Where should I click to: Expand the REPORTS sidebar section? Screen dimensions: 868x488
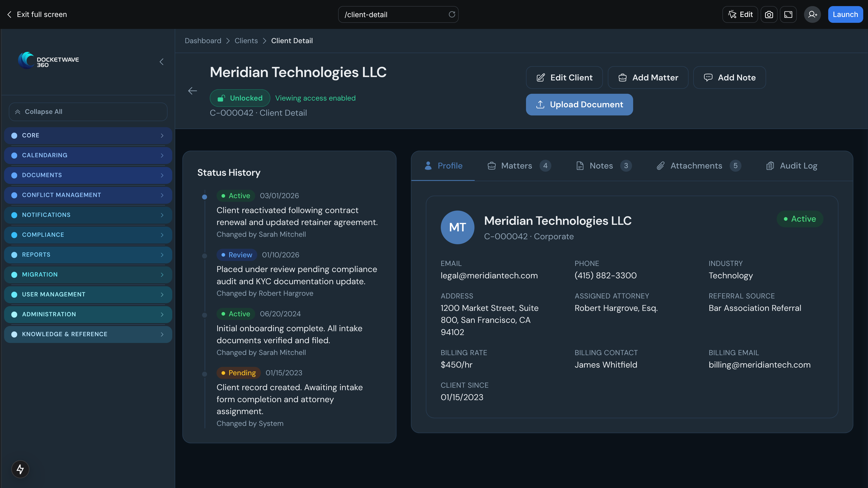click(88, 255)
